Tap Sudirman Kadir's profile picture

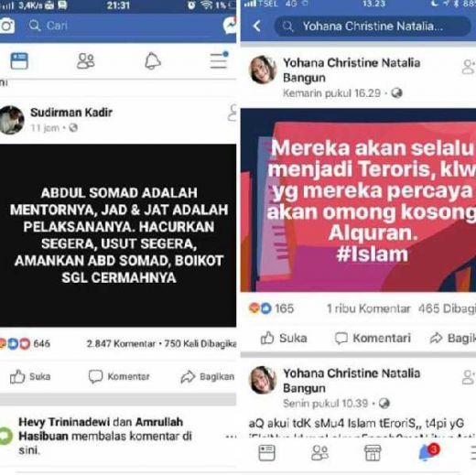(12, 120)
